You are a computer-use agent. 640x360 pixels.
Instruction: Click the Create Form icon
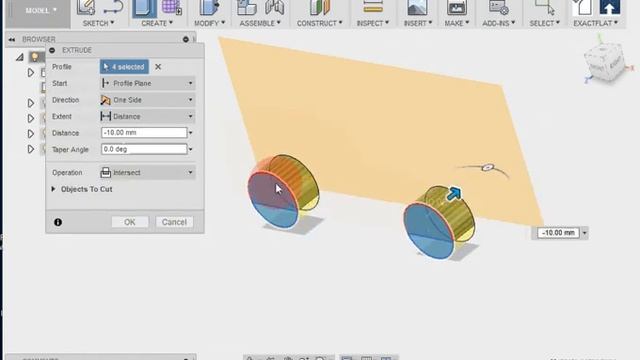171,7
